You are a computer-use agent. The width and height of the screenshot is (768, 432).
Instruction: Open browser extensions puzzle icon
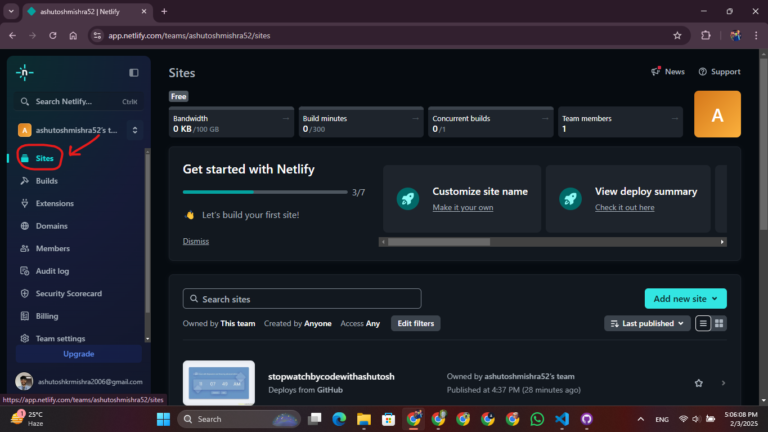(706, 35)
